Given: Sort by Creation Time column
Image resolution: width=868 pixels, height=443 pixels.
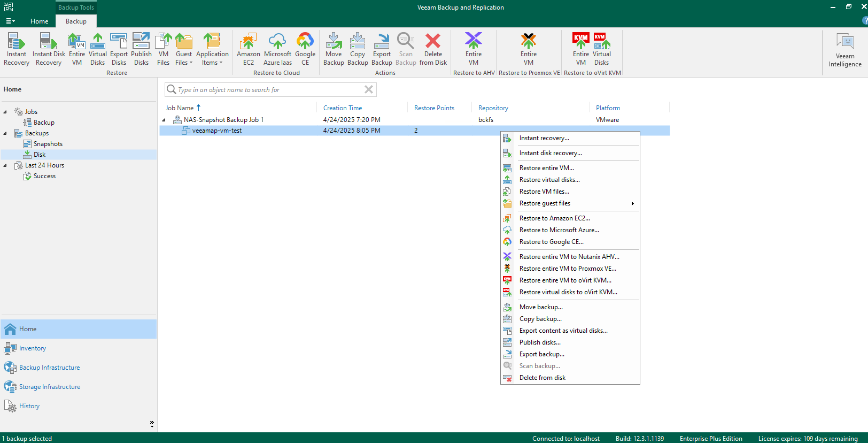Looking at the screenshot, I should coord(343,108).
